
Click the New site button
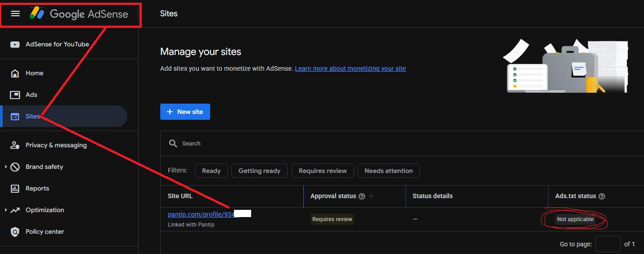pos(185,112)
